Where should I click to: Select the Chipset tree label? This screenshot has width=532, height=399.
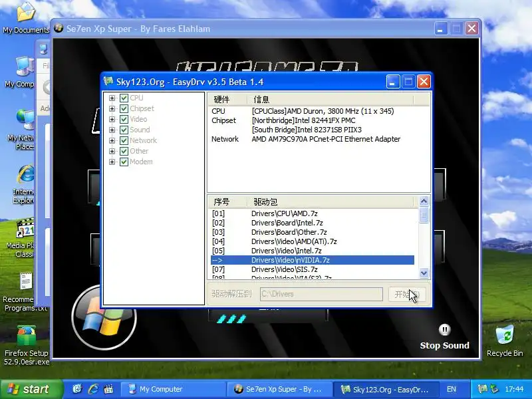[142, 108]
